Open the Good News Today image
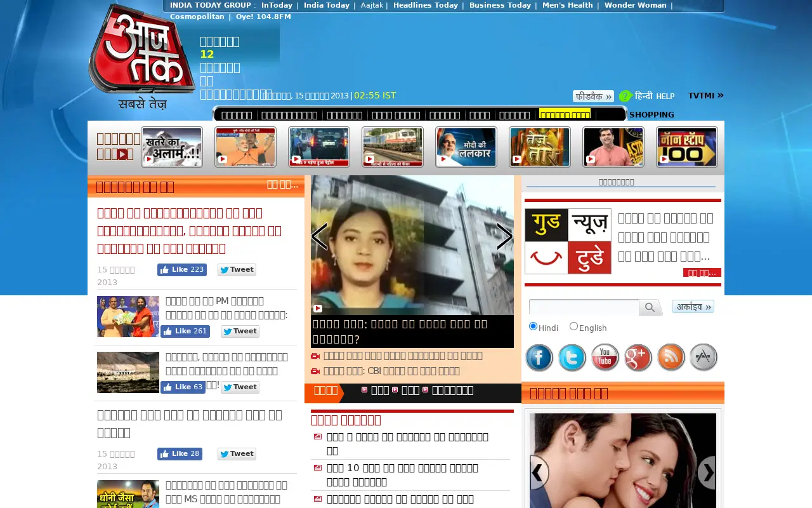 [568, 241]
